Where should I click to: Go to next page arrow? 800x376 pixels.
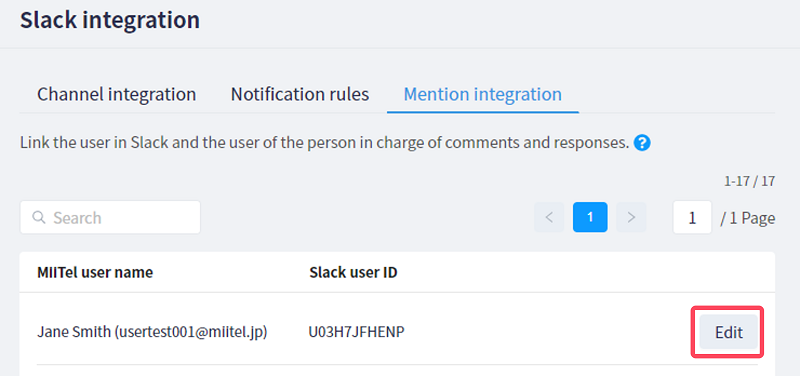tap(631, 217)
